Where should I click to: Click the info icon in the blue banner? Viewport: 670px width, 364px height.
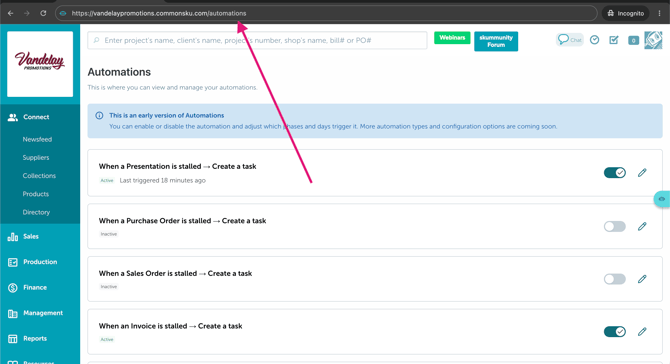[x=99, y=115]
